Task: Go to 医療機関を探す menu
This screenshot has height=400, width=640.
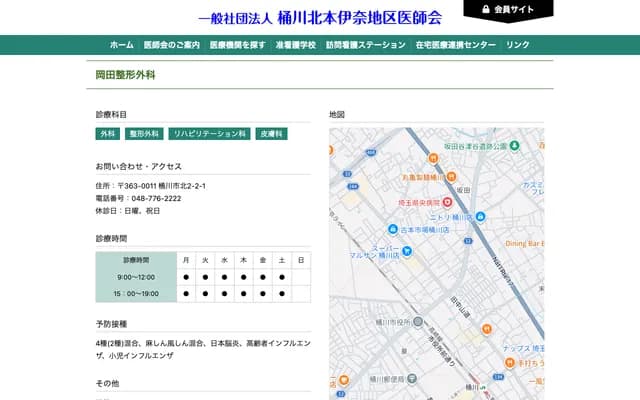Action: pos(237,45)
